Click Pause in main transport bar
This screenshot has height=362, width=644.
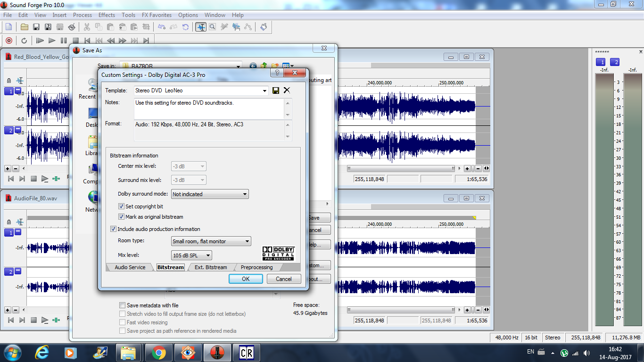[64, 41]
